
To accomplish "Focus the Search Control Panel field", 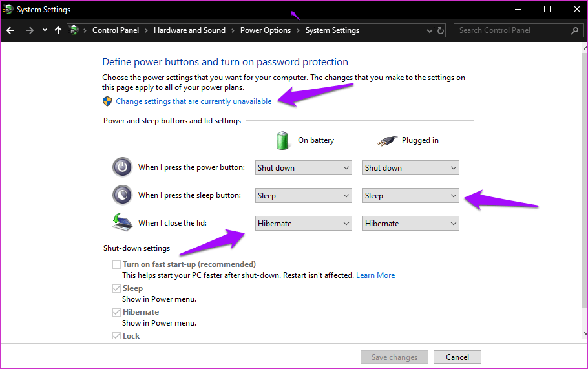I will pyautogui.click(x=519, y=30).
